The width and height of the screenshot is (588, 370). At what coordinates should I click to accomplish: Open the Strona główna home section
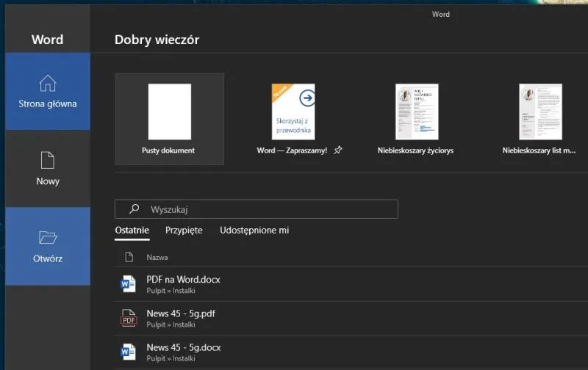click(48, 91)
